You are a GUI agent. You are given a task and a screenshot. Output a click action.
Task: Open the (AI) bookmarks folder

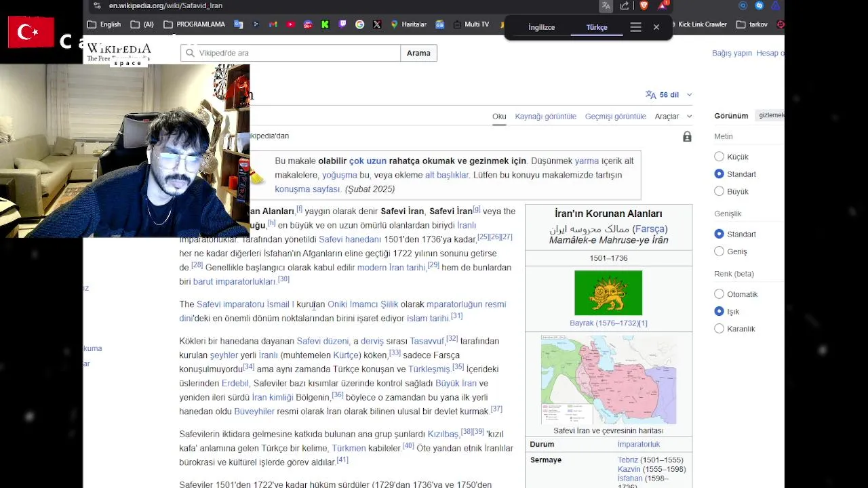click(x=142, y=24)
